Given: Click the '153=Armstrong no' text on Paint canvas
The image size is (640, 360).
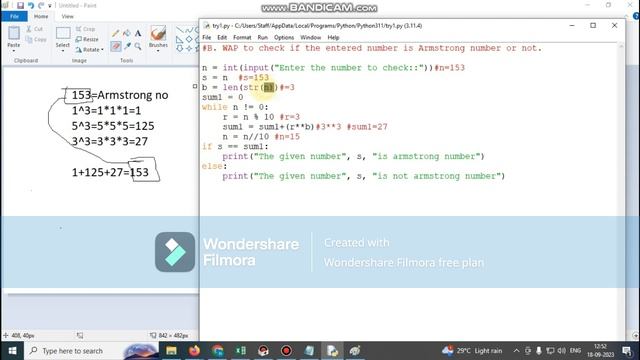Looking at the screenshot, I should (120, 95).
